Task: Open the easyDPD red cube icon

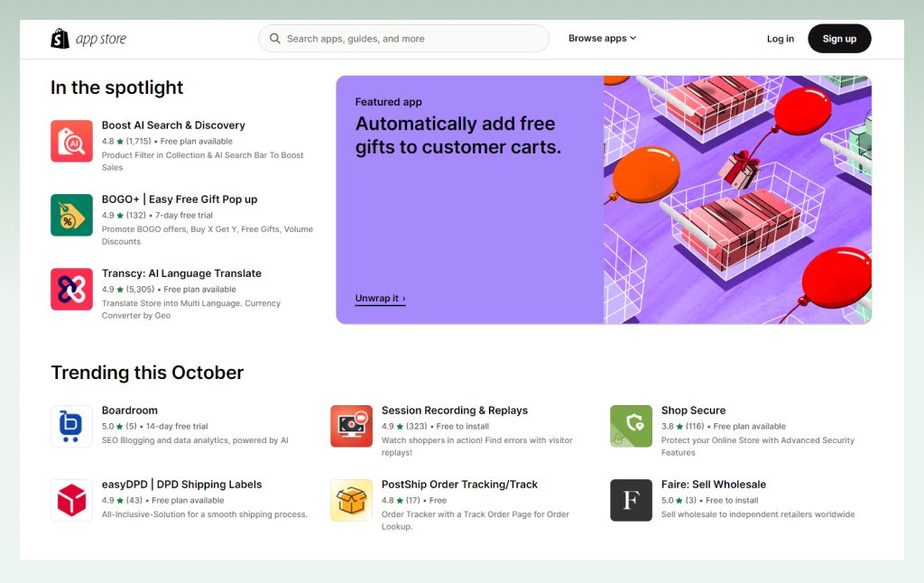Action: [x=71, y=500]
